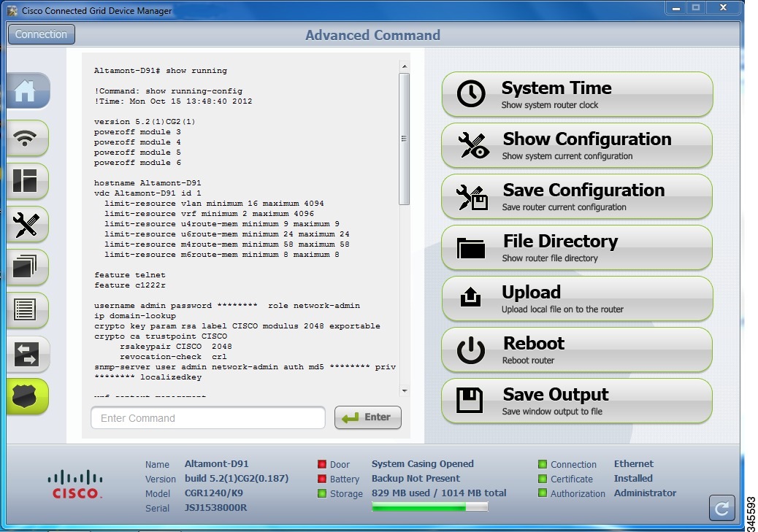This screenshot has width=758, height=532.
Task: Click the Advanced Command heading
Action: coord(372,35)
